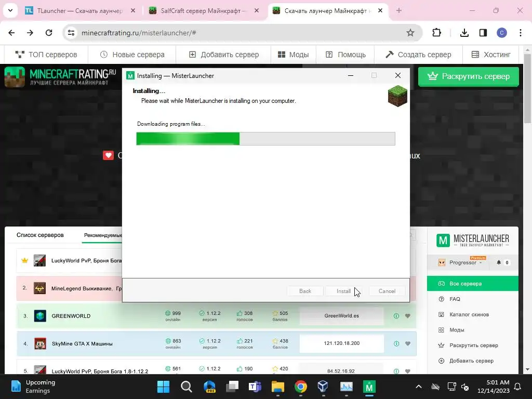Click the grass block image in installer

(x=397, y=96)
